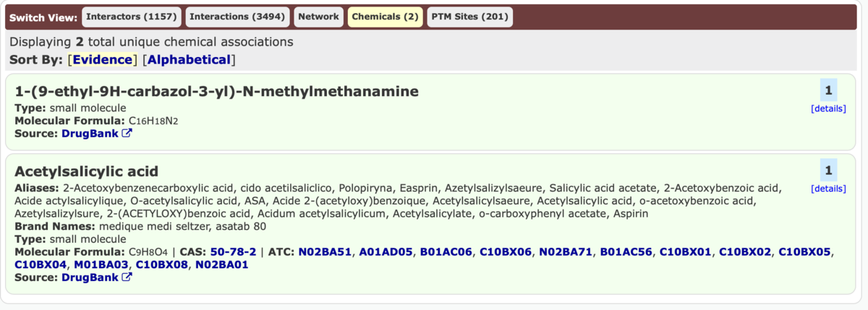Open ATC code N02BA51
This screenshot has height=310, width=868.
tap(325, 252)
